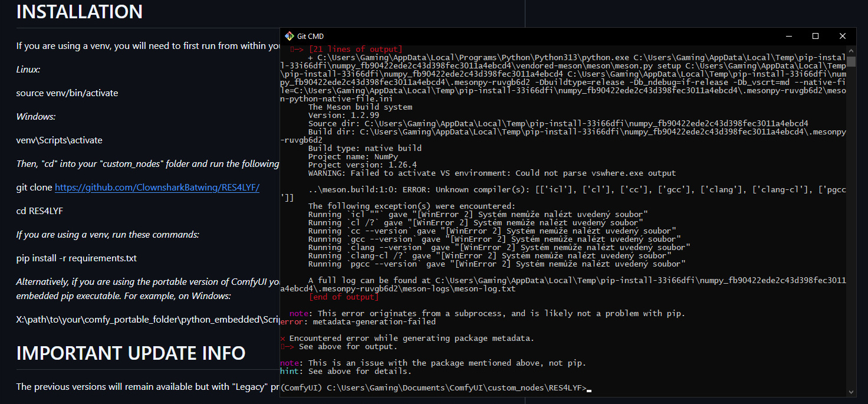
Task: Click the Git CMD title bar text
Action: point(310,37)
